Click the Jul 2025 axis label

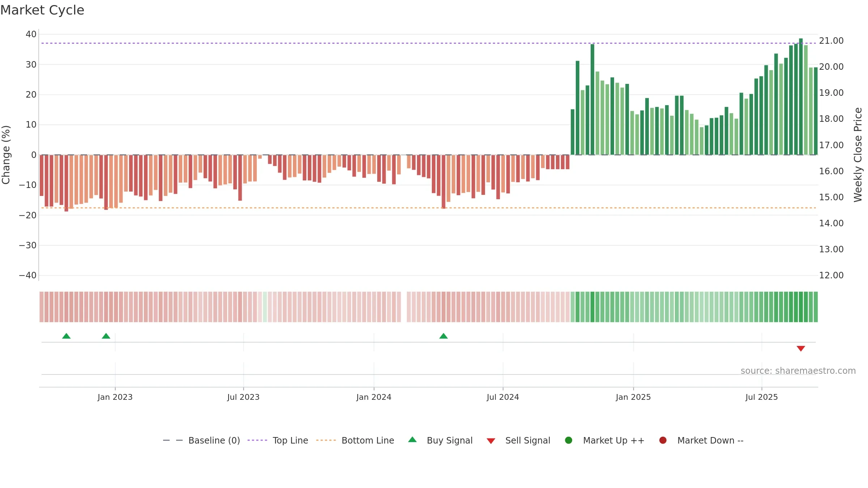click(x=762, y=397)
